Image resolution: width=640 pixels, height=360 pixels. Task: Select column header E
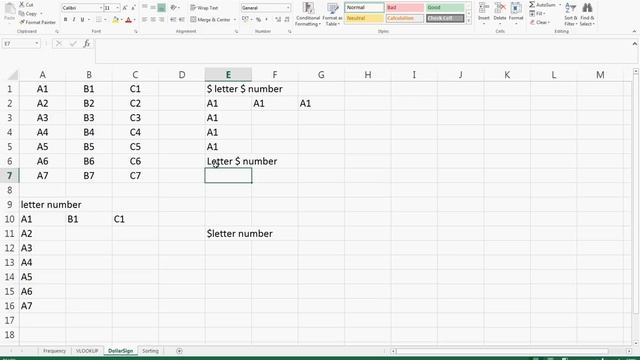[228, 75]
